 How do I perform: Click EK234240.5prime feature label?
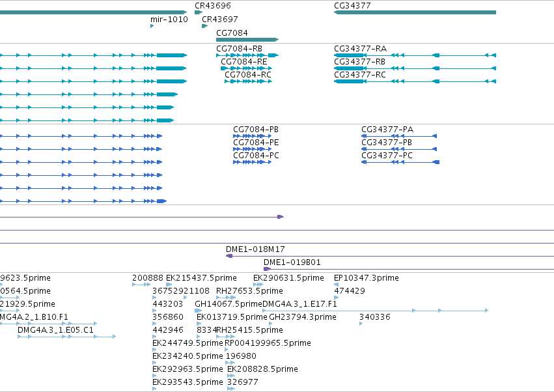187,356
